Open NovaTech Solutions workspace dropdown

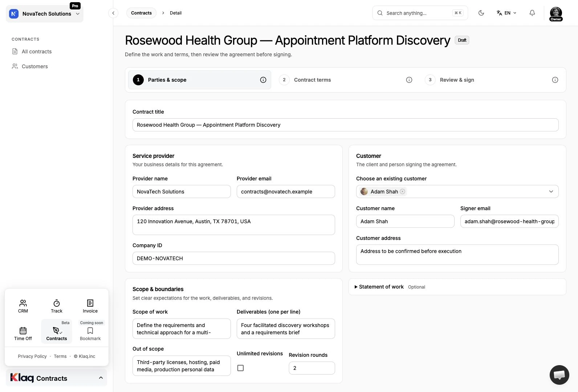coord(45,14)
